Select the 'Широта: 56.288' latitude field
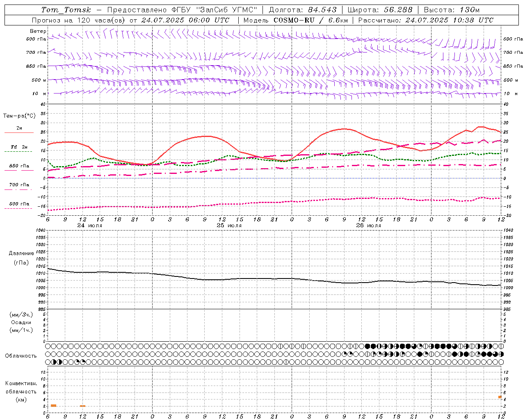This screenshot has width=525, height=420. [x=380, y=10]
